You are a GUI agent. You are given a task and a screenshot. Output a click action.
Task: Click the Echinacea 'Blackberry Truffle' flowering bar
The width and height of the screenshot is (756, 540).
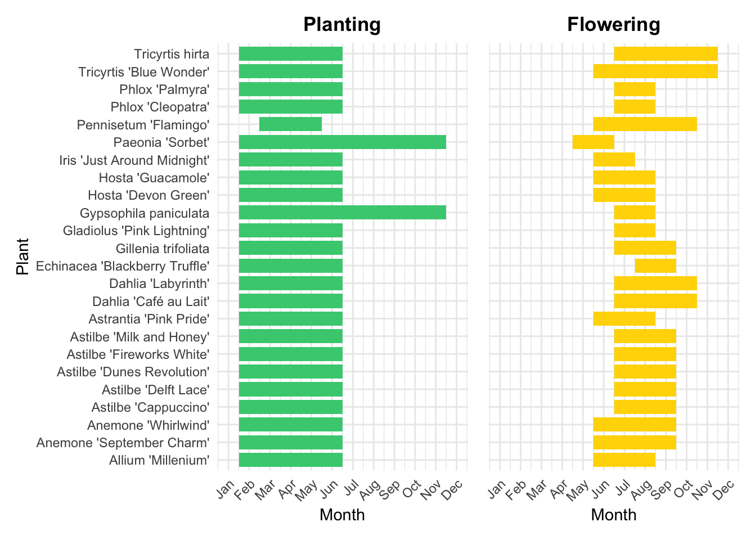(655, 265)
